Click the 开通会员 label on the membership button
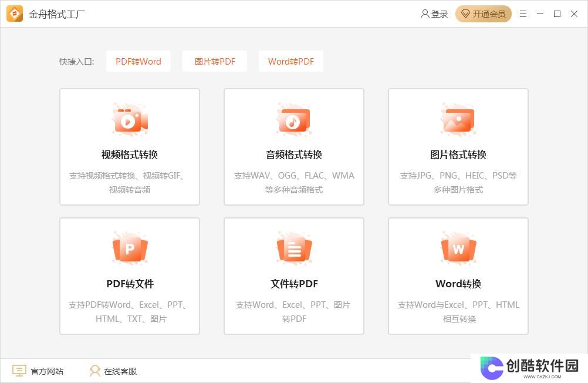This screenshot has width=588, height=383. [489, 14]
